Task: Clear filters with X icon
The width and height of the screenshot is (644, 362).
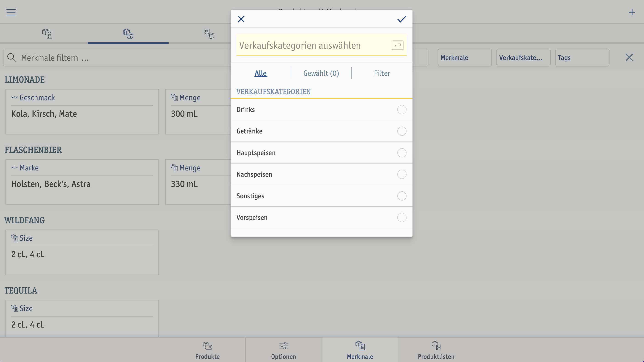Action: tap(629, 57)
